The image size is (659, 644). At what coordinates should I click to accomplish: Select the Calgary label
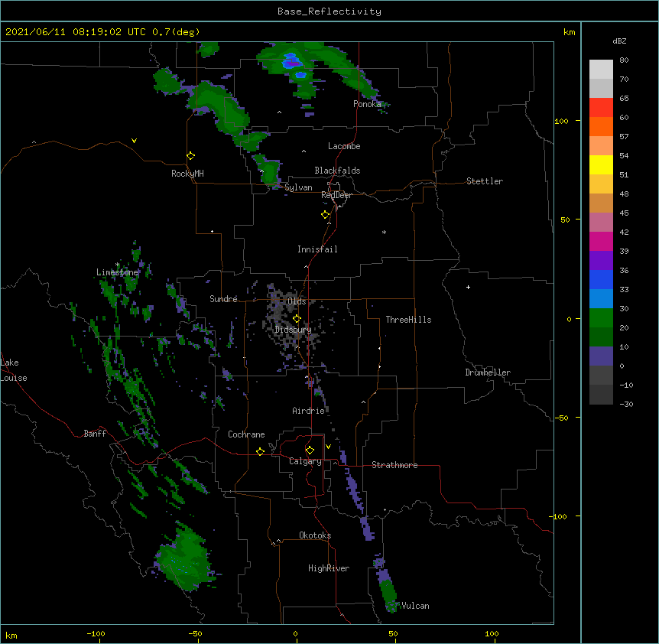click(305, 461)
